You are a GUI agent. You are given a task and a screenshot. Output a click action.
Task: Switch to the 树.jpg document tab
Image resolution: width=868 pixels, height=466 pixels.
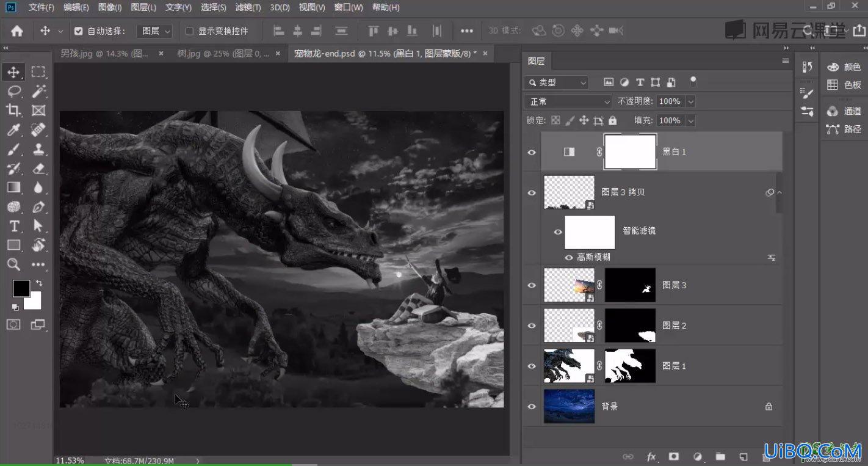point(223,54)
